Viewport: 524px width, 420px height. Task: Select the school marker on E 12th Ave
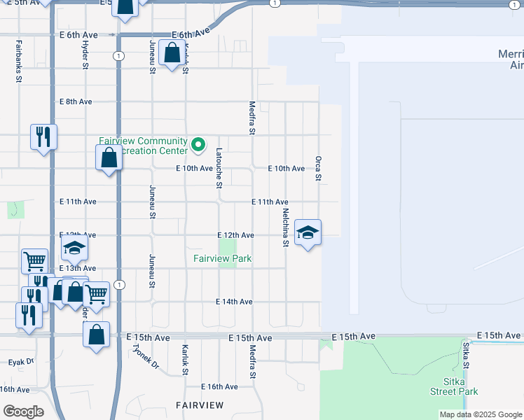pos(75,247)
